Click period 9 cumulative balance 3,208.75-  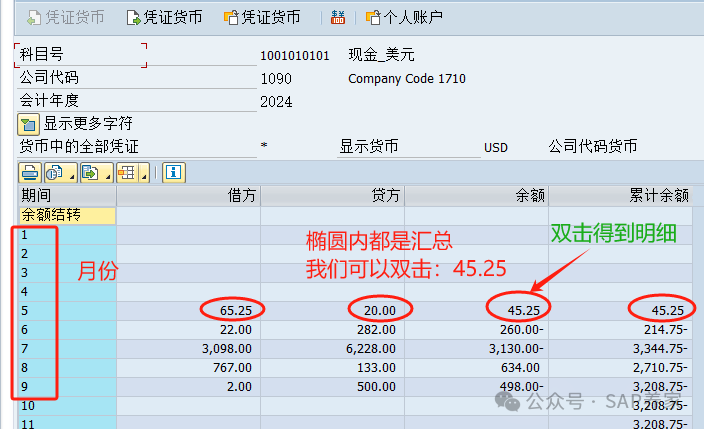click(660, 387)
